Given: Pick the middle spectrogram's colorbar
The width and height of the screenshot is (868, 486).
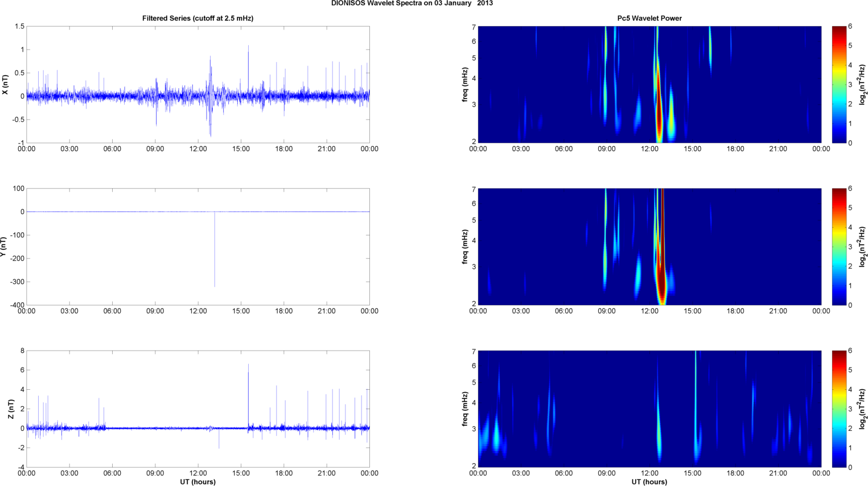Looking at the screenshot, I should tap(839, 246).
